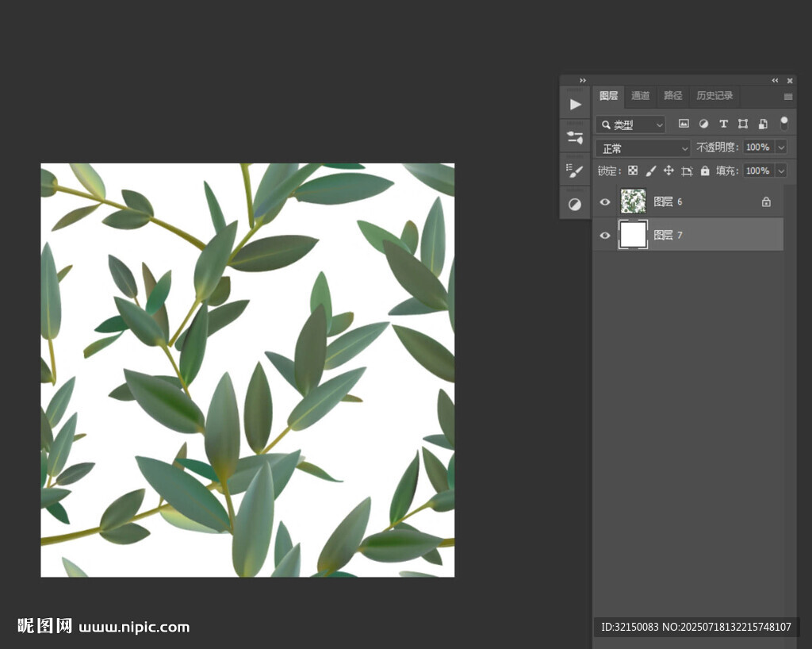Screen dimensions: 812x649
Task: Switch to the 通道 tab
Action: 640,96
